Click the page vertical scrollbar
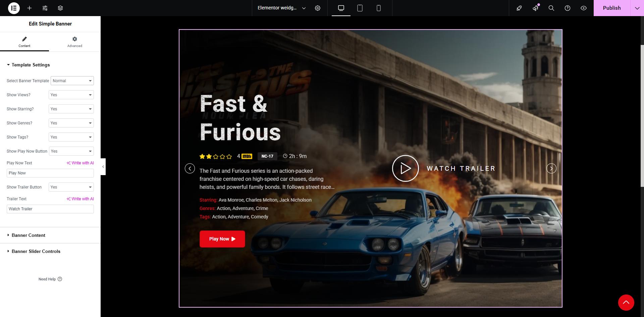 (642, 116)
